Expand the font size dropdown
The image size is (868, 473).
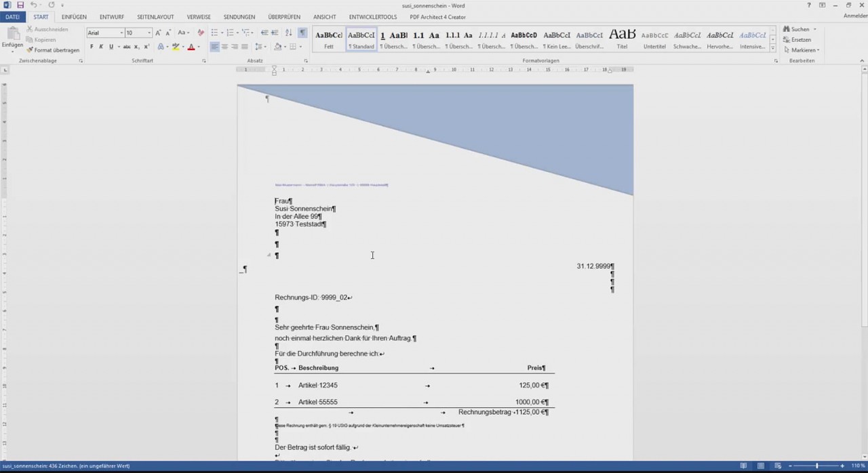click(x=148, y=33)
